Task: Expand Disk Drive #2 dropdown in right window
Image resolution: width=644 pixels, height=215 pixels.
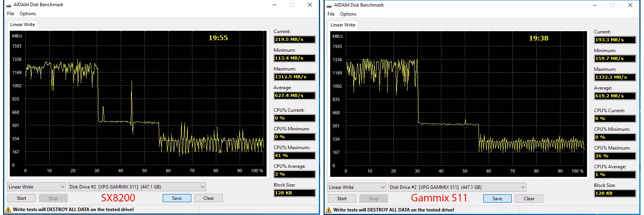Action: tap(457, 187)
